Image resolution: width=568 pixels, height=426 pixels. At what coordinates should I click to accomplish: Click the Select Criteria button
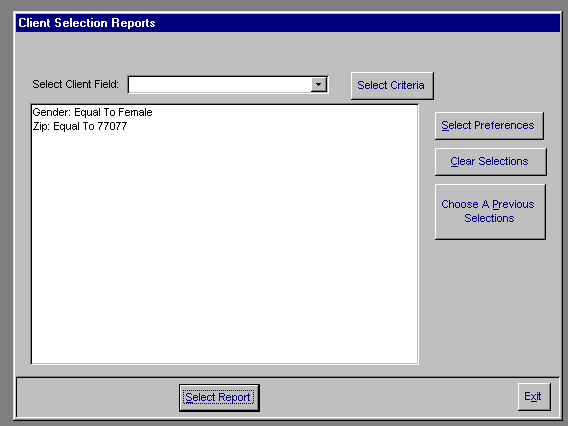pos(392,85)
